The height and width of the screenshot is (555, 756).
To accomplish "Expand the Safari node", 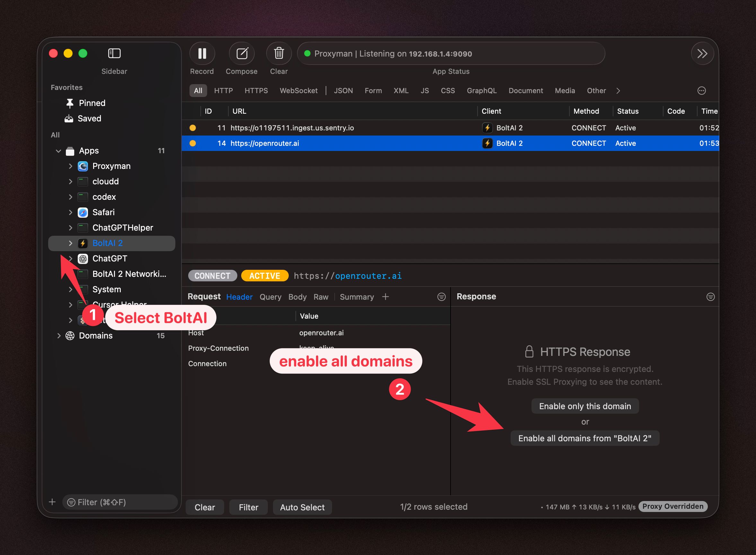I will pyautogui.click(x=71, y=213).
